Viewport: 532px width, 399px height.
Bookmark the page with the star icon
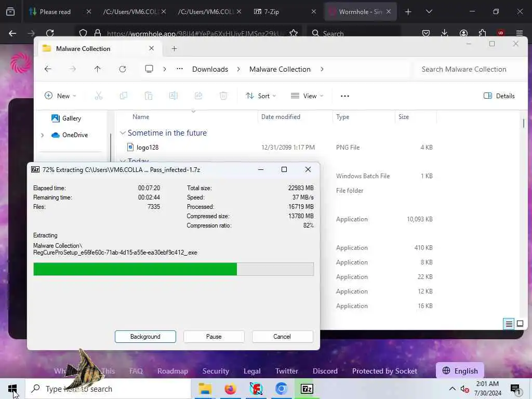294,33
